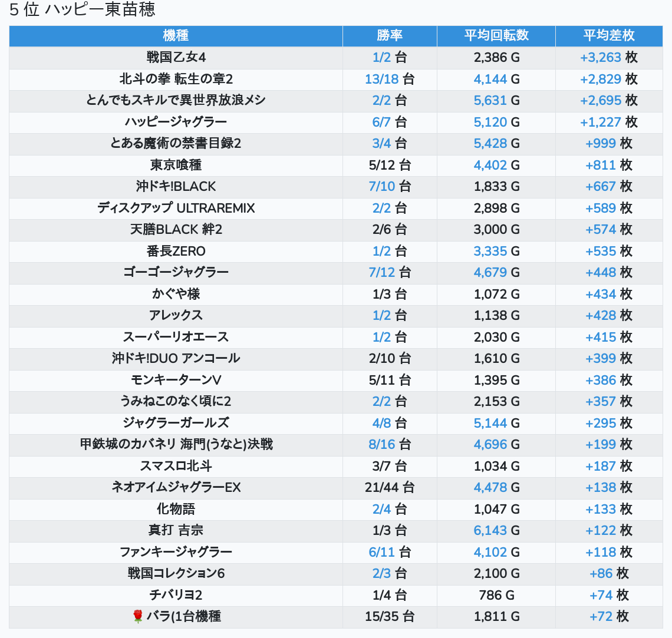Click the +448 枚 difference cell
This screenshot has height=638, width=672.
pyautogui.click(x=608, y=272)
